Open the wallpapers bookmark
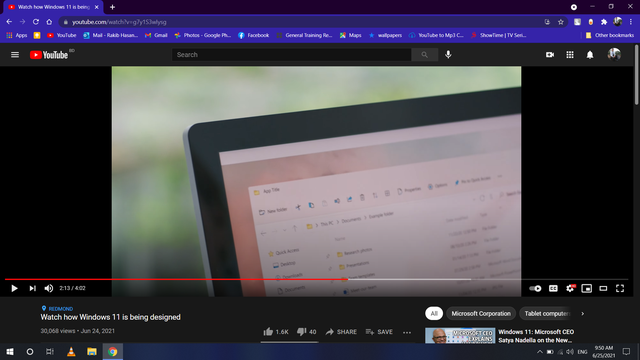Screen dimensions: 640x360 pyautogui.click(x=385, y=36)
